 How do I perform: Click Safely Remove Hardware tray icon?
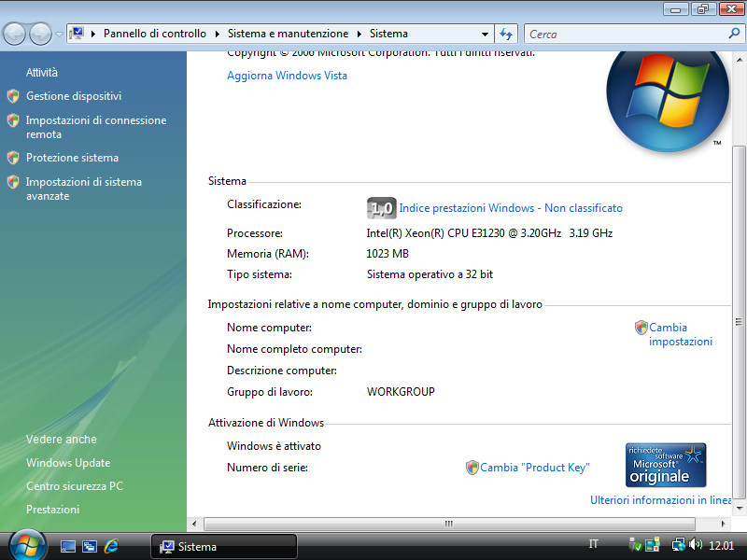point(635,545)
